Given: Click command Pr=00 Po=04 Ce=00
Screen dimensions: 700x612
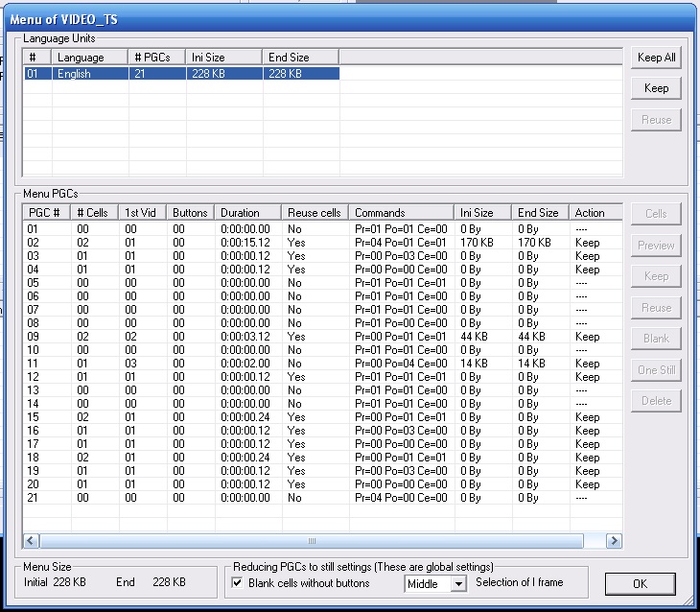Looking at the screenshot, I should [x=401, y=364].
